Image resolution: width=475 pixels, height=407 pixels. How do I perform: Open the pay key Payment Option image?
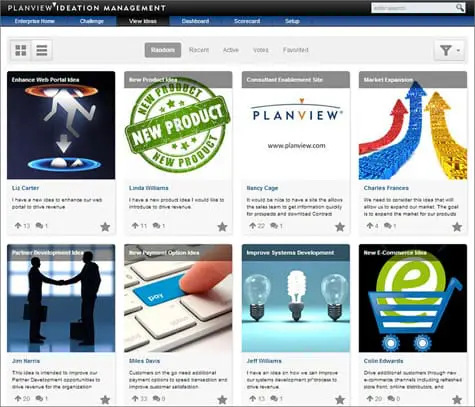click(x=178, y=298)
